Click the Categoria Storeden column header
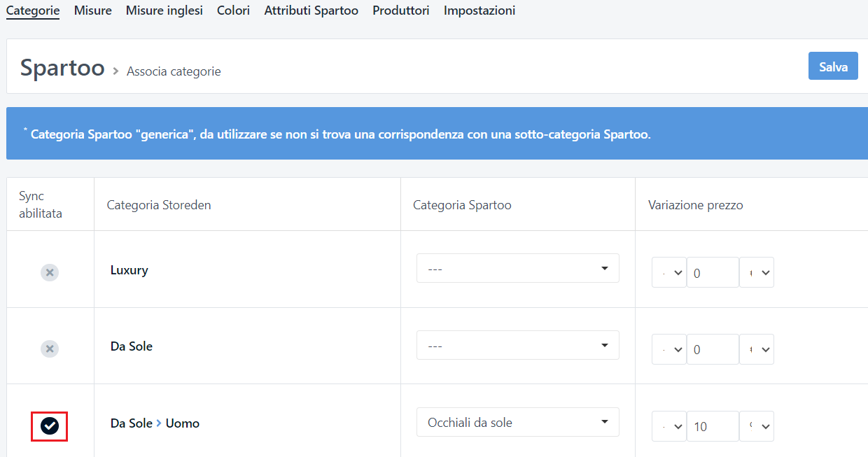 point(159,205)
